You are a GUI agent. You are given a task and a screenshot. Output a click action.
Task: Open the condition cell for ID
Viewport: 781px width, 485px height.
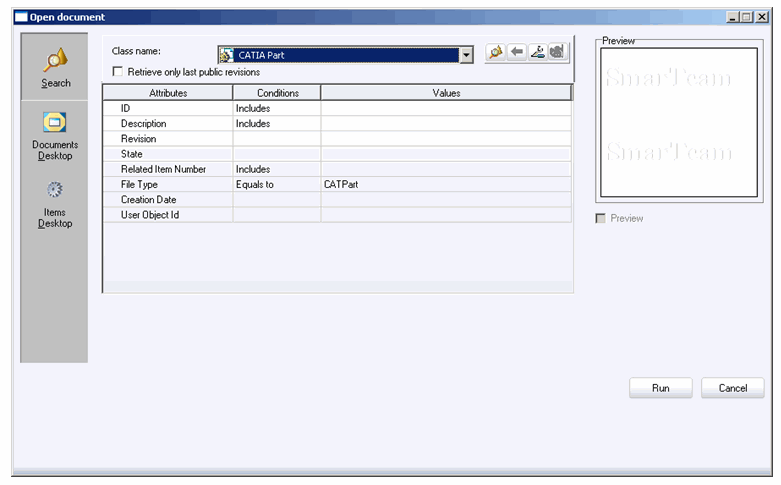pyautogui.click(x=276, y=108)
